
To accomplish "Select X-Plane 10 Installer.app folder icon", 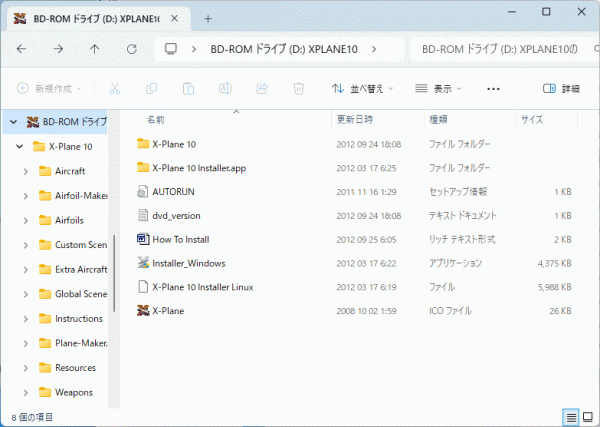I will (143, 168).
